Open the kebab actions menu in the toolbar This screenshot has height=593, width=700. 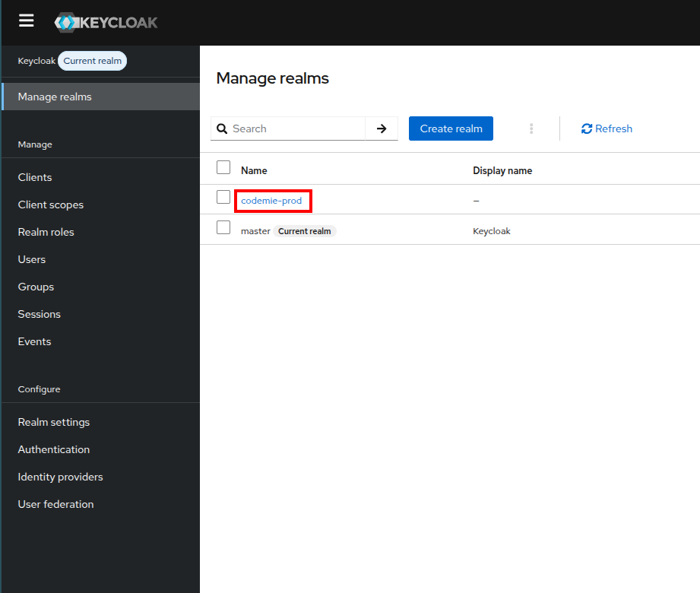pyautogui.click(x=531, y=128)
